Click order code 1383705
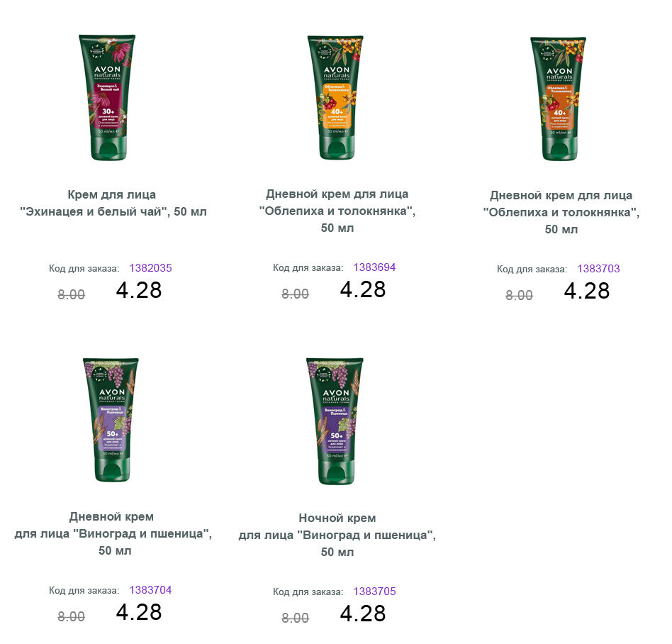 (374, 592)
